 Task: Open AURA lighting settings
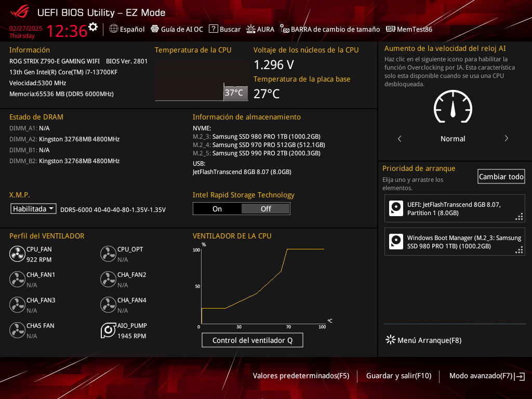260,29
